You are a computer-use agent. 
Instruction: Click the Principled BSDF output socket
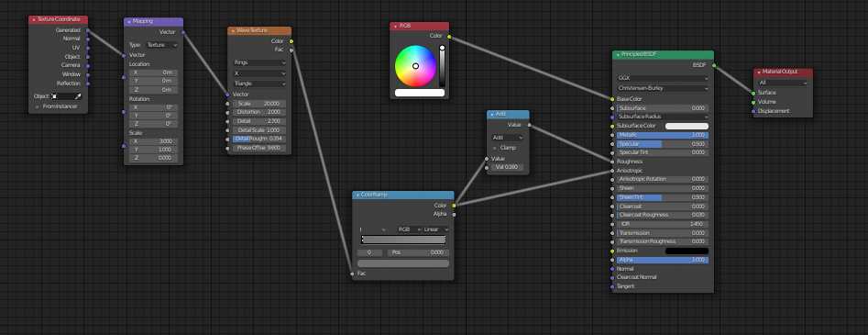[x=714, y=65]
